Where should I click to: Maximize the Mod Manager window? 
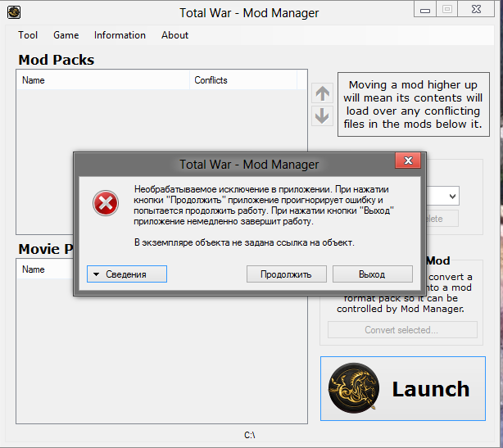[x=446, y=9]
